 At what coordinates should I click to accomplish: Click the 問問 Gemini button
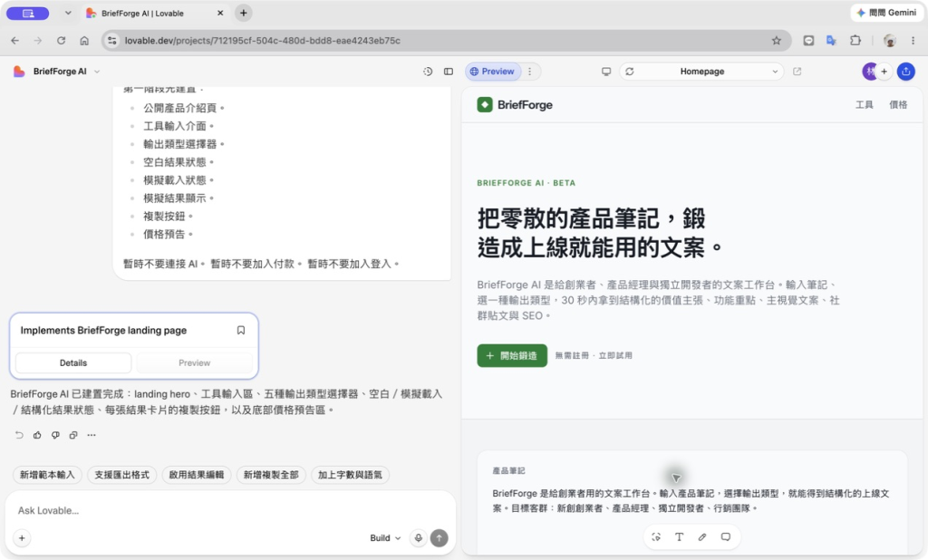[886, 13]
